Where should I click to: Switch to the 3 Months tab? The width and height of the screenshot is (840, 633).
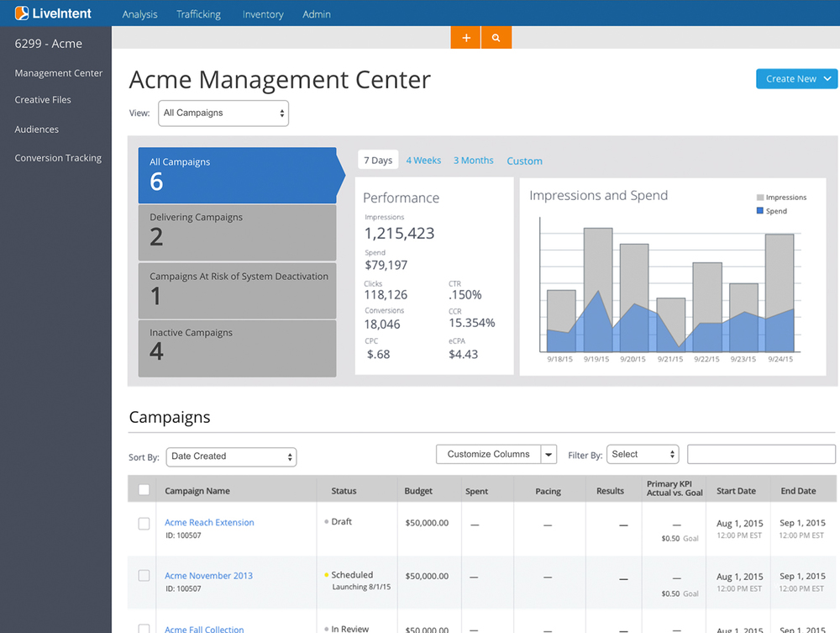(474, 161)
